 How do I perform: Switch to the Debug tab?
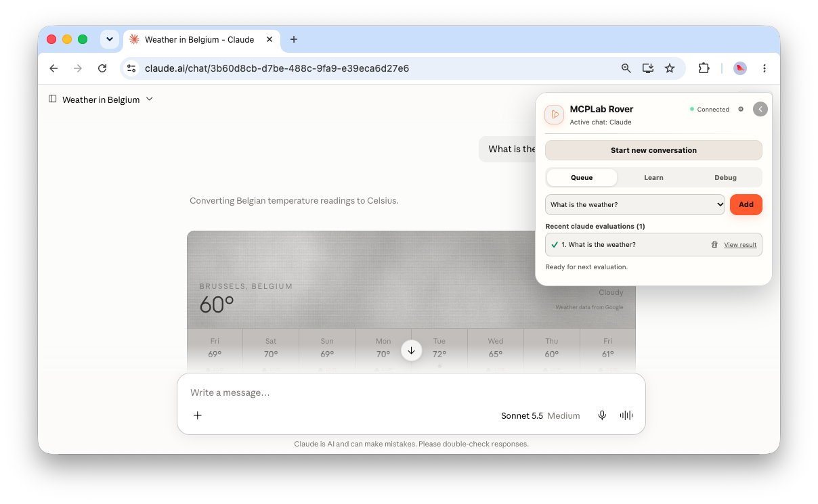(725, 177)
